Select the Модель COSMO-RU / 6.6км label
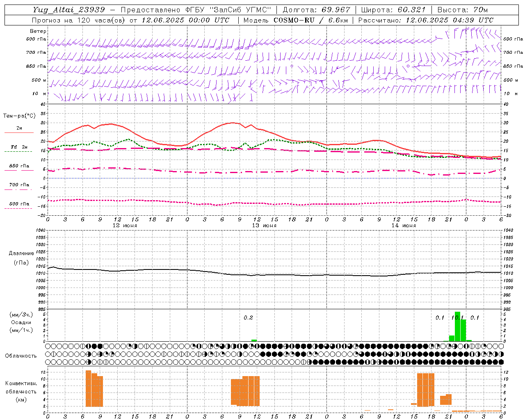This screenshot has height=420, width=525. [296, 20]
